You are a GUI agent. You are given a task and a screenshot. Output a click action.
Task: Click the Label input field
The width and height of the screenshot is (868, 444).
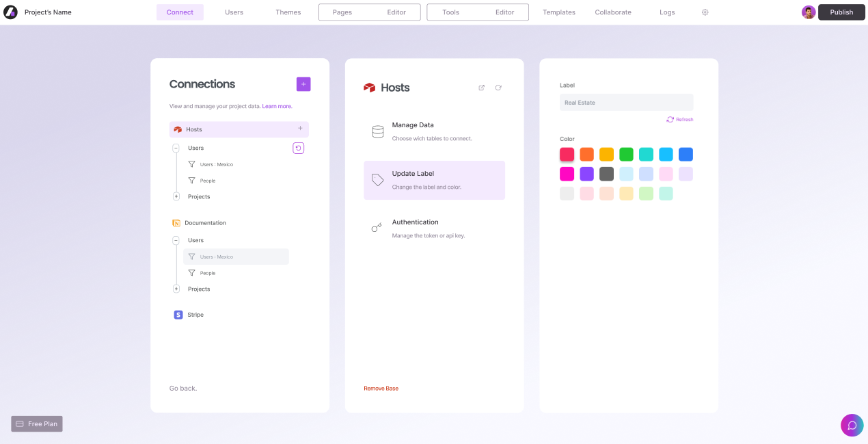626,103
